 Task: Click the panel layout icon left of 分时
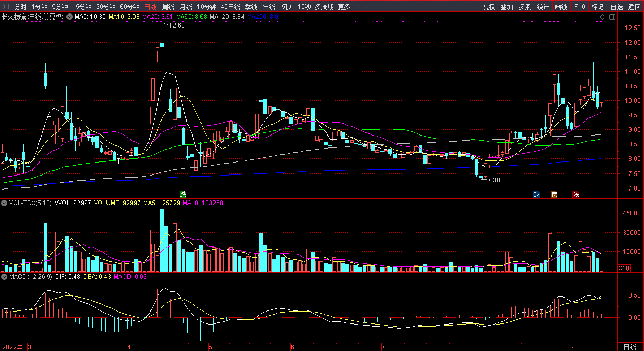pos(6,7)
